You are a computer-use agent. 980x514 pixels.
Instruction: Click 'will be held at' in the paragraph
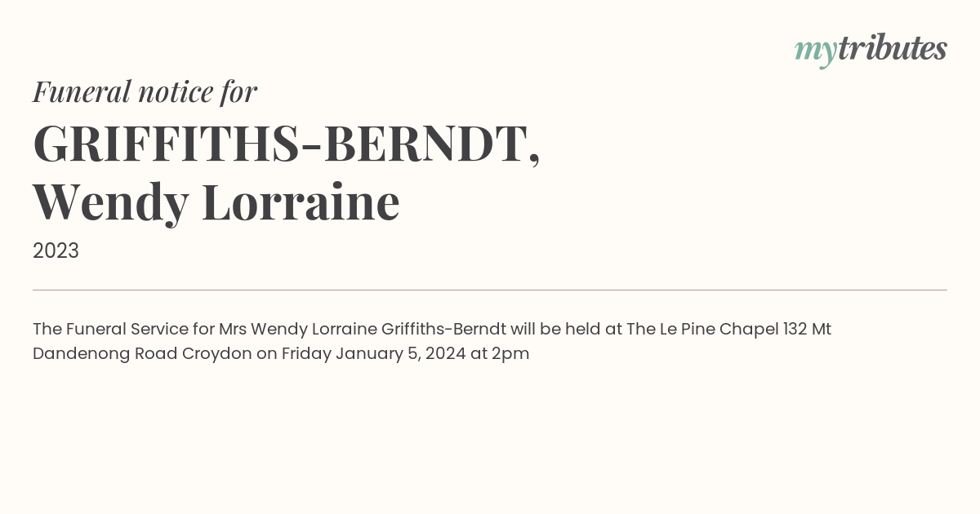(x=567, y=329)
